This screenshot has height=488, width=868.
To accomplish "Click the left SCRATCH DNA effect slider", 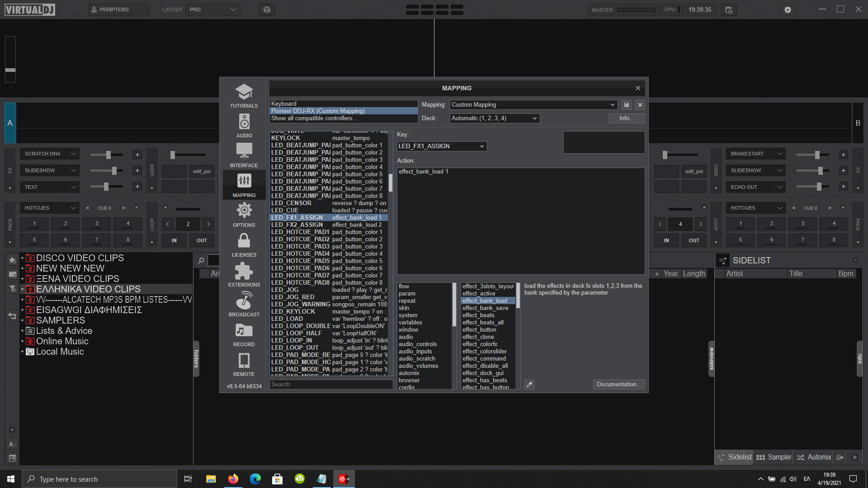I will click(x=107, y=155).
